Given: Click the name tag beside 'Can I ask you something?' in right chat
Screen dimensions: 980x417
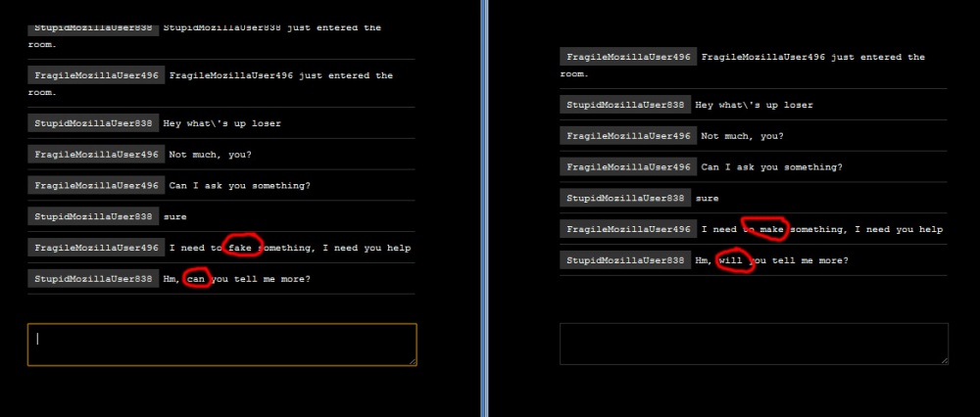Looking at the screenshot, I should (628, 166).
